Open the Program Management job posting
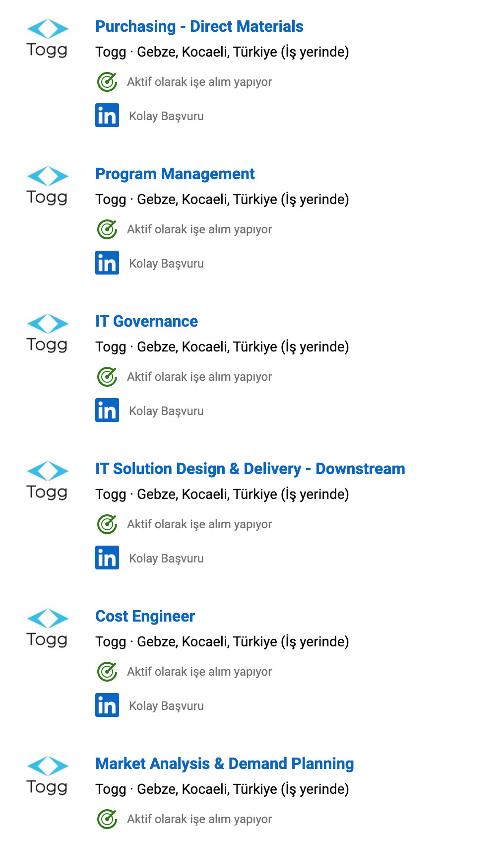504x841 pixels. point(175,174)
